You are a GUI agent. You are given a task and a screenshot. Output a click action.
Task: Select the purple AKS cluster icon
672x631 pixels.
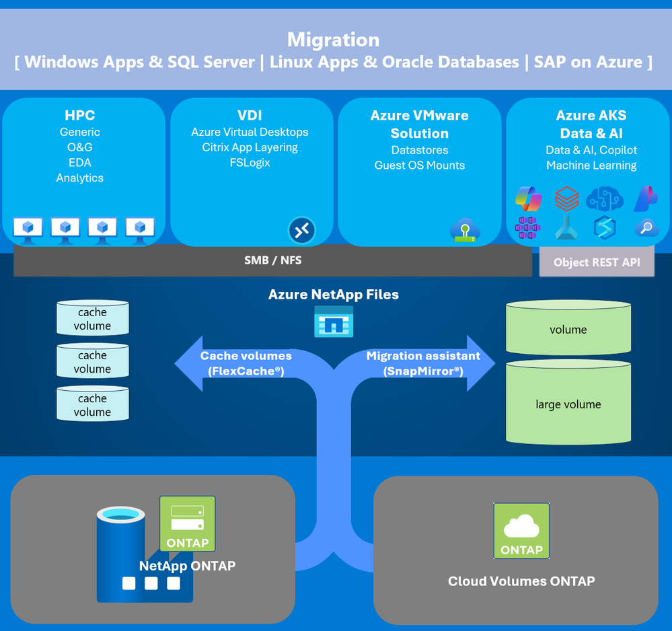[528, 227]
